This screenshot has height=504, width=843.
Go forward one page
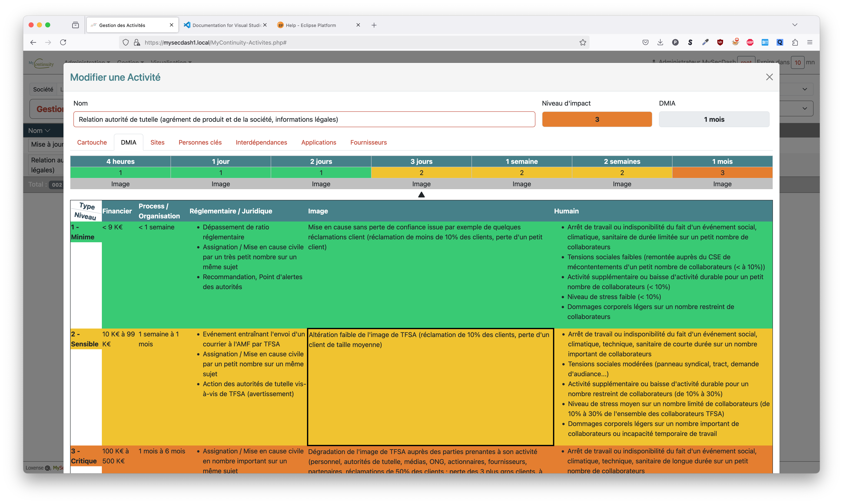pos(48,43)
